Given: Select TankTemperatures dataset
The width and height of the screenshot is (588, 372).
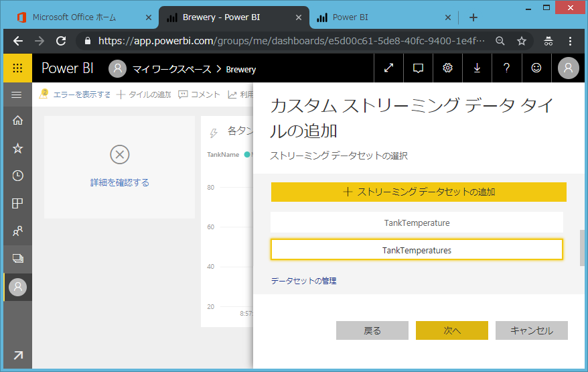Looking at the screenshot, I should tap(417, 250).
